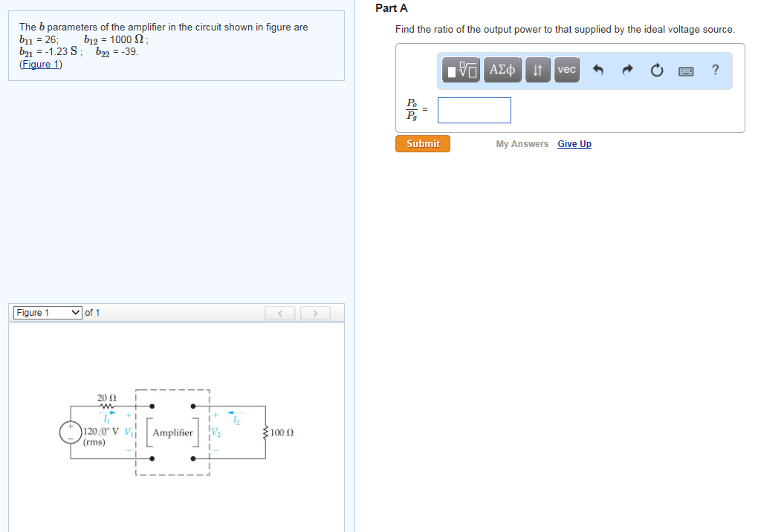Reset the answer with the circular arrow icon
784x532 pixels.
(x=656, y=71)
